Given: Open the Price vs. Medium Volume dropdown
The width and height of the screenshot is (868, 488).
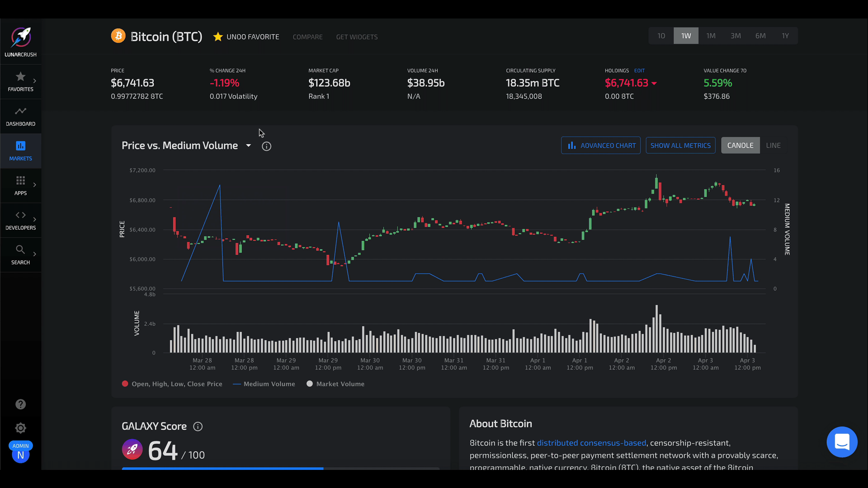Looking at the screenshot, I should (x=248, y=145).
